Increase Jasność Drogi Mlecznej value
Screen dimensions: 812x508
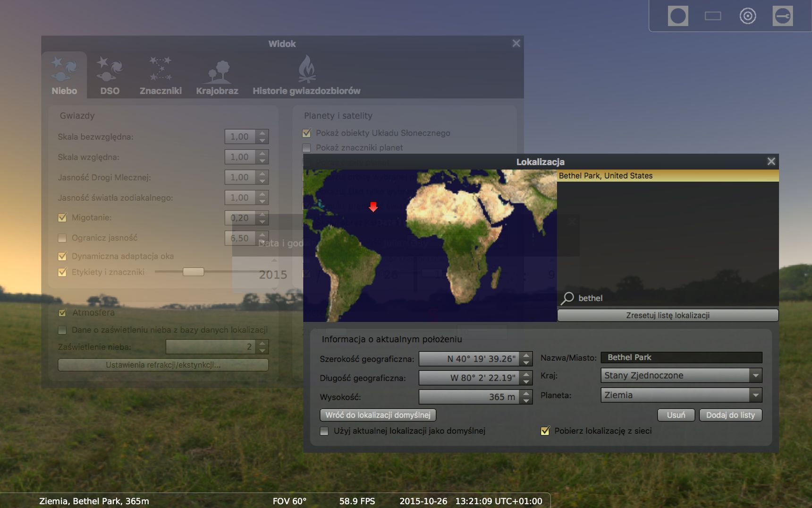coord(262,174)
